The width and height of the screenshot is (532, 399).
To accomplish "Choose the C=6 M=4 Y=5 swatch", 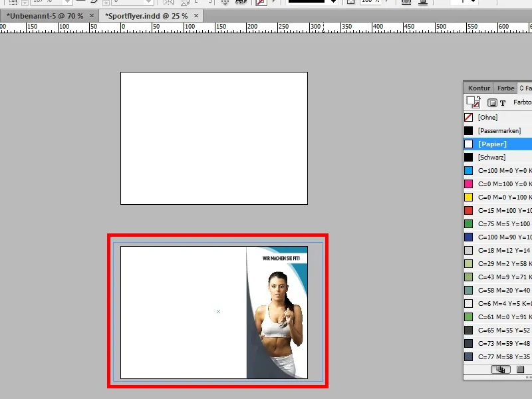I will (497, 303).
